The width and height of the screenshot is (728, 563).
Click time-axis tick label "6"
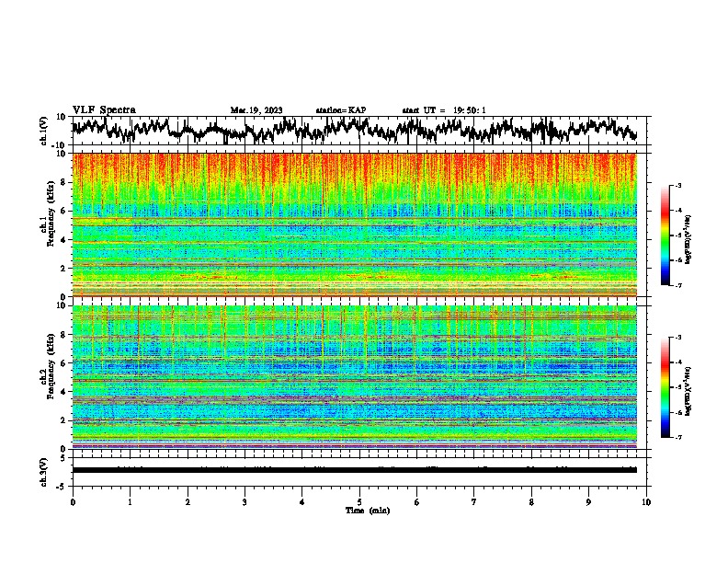click(416, 502)
